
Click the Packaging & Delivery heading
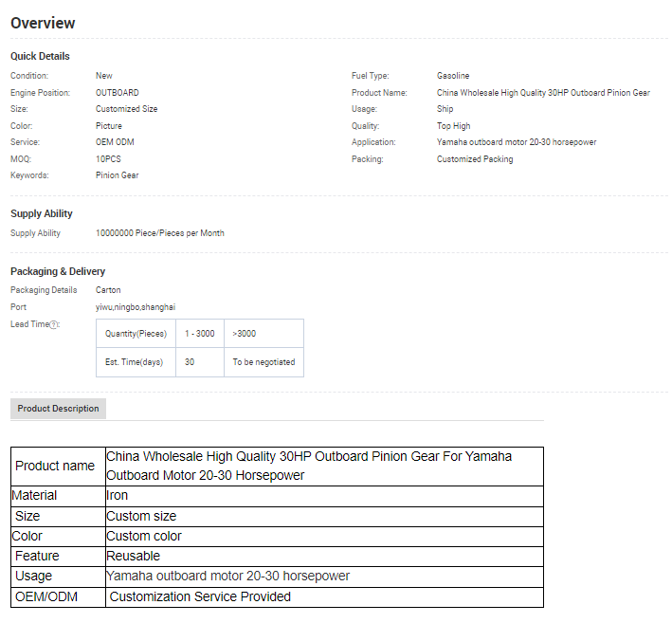(58, 271)
